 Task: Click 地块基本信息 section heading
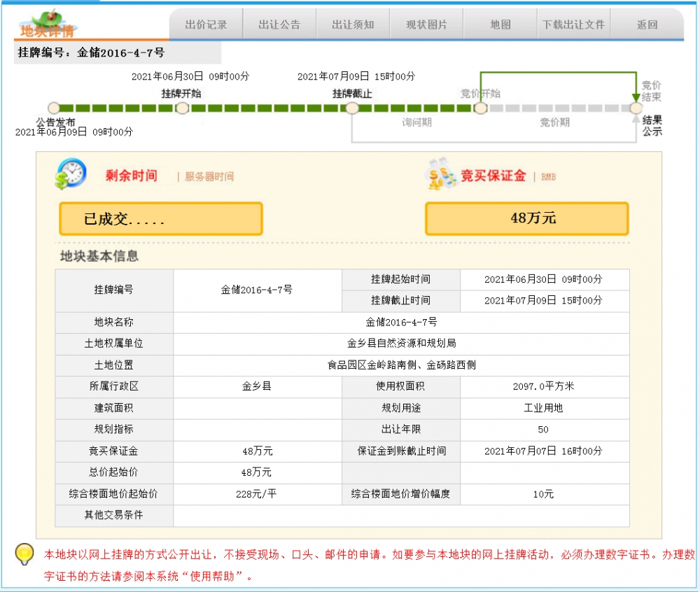click(x=99, y=256)
